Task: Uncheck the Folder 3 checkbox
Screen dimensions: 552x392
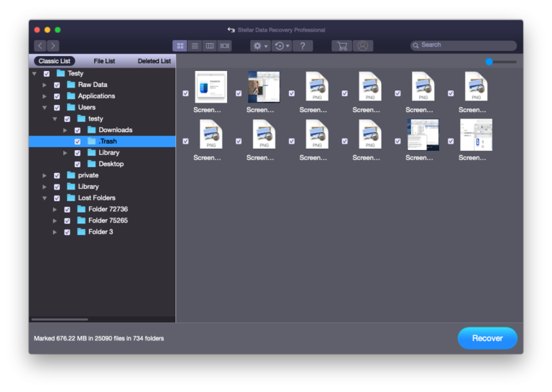Action: (68, 232)
